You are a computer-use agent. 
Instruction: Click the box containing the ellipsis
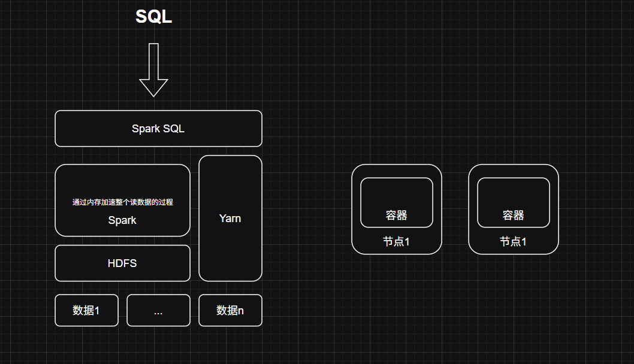point(158,310)
